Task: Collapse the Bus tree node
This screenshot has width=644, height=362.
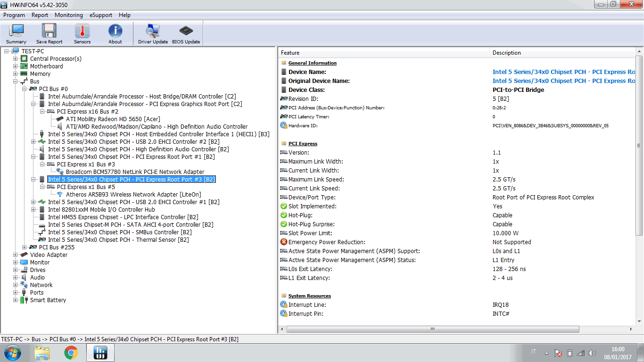Action: click(16, 81)
